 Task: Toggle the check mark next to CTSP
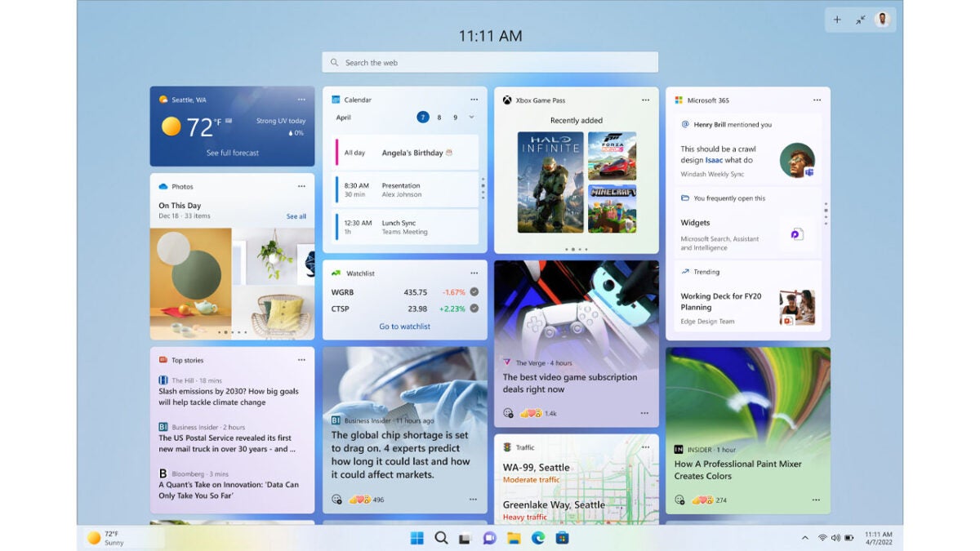coord(474,309)
